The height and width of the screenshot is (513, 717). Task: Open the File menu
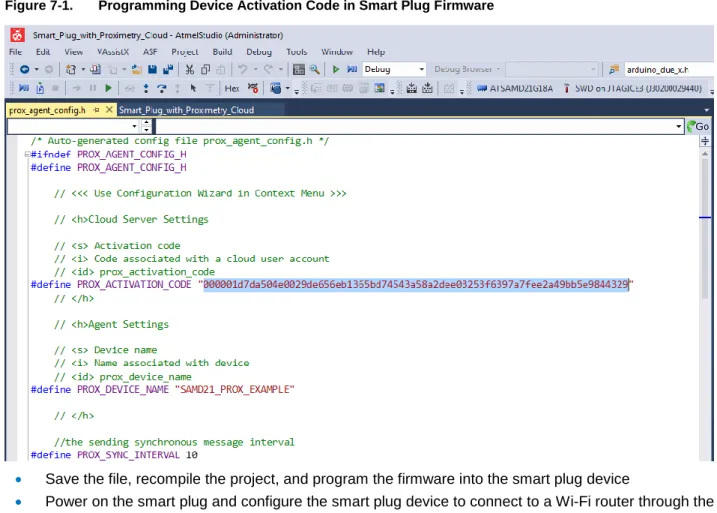pos(16,52)
